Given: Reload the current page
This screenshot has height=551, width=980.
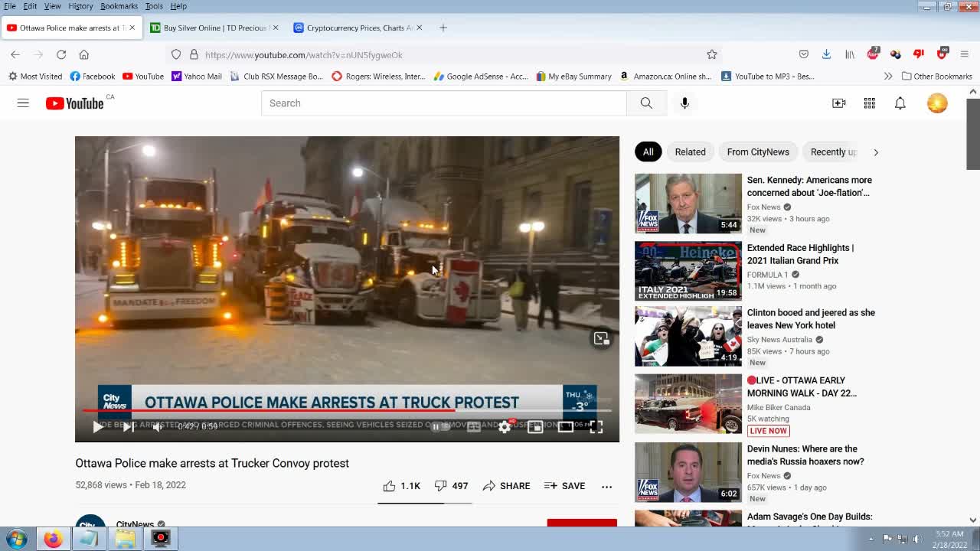Looking at the screenshot, I should 61,54.
